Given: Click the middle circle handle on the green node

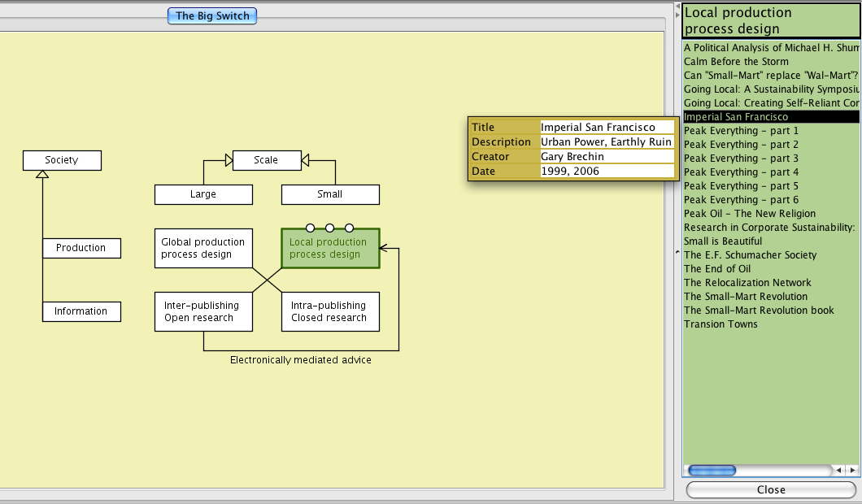Looking at the screenshot, I should [329, 228].
